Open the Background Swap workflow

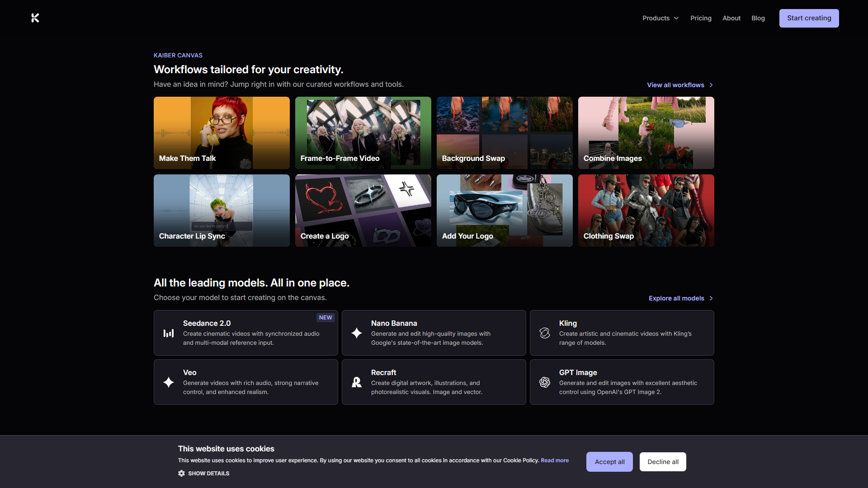pyautogui.click(x=505, y=133)
